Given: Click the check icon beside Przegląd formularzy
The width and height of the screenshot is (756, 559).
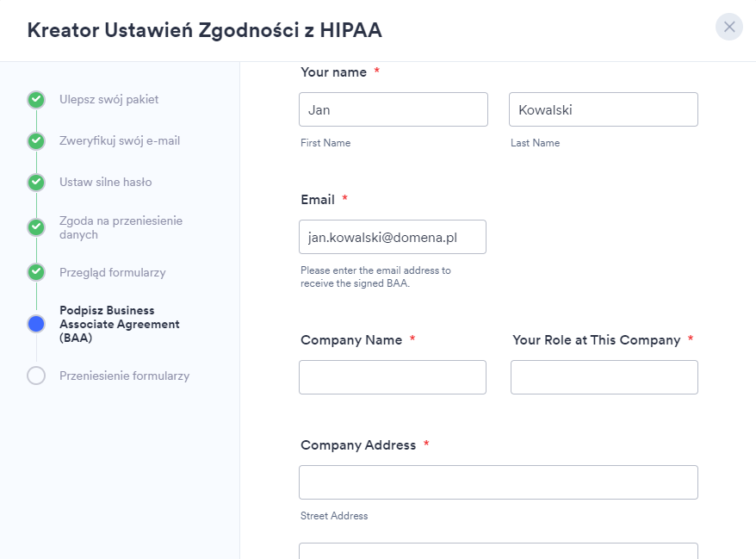Looking at the screenshot, I should [36, 272].
